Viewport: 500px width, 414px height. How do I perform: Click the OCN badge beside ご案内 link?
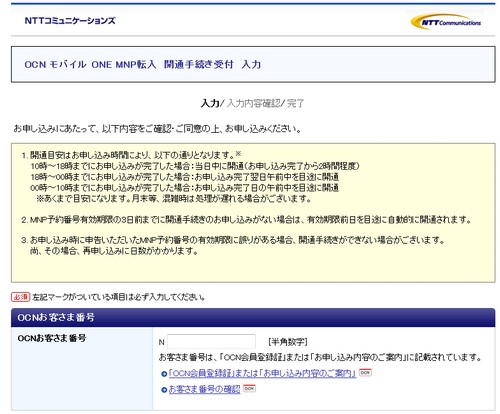tap(365, 372)
